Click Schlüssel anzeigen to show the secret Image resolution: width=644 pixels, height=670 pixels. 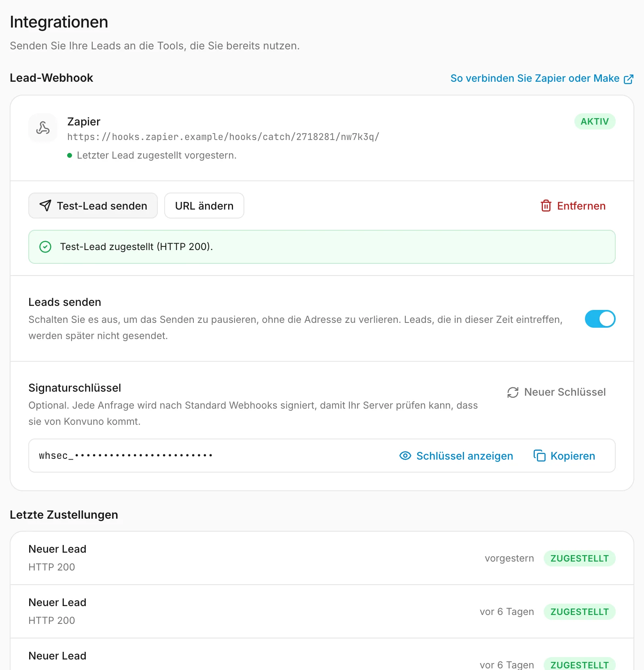pyautogui.click(x=456, y=456)
